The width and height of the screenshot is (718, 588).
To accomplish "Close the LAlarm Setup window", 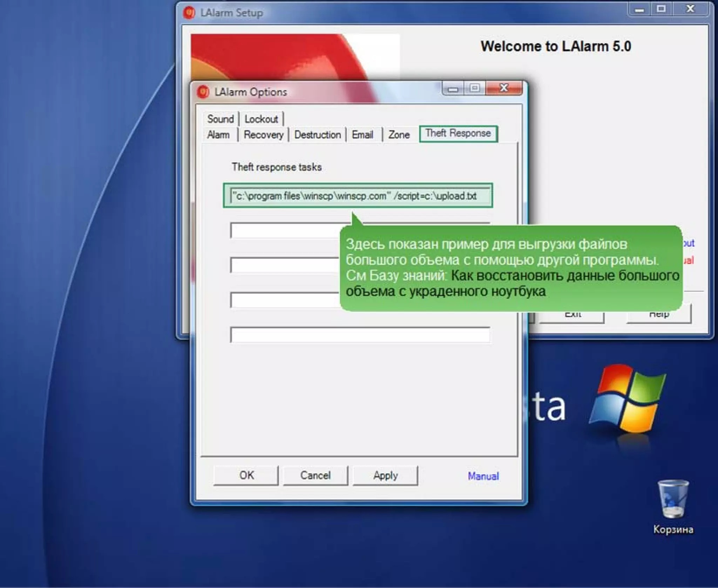I will click(x=690, y=9).
